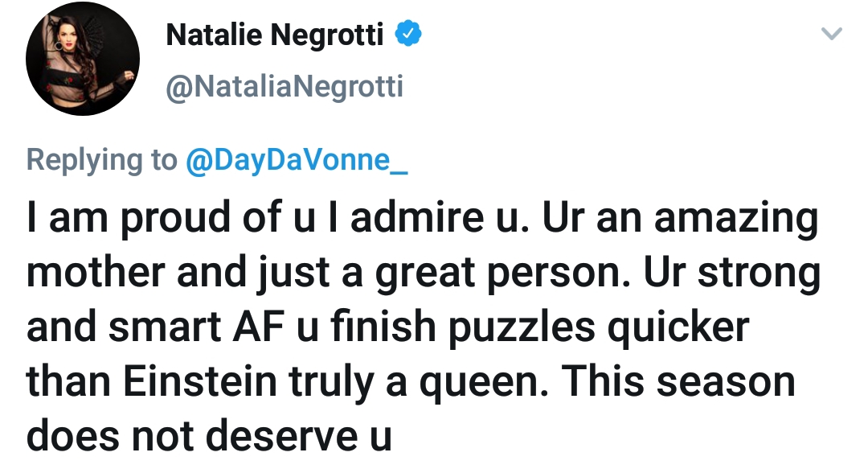This screenshot has height=473, width=868.
Task: Click the word 'Einstein' in the tweet
Action: pos(200,381)
